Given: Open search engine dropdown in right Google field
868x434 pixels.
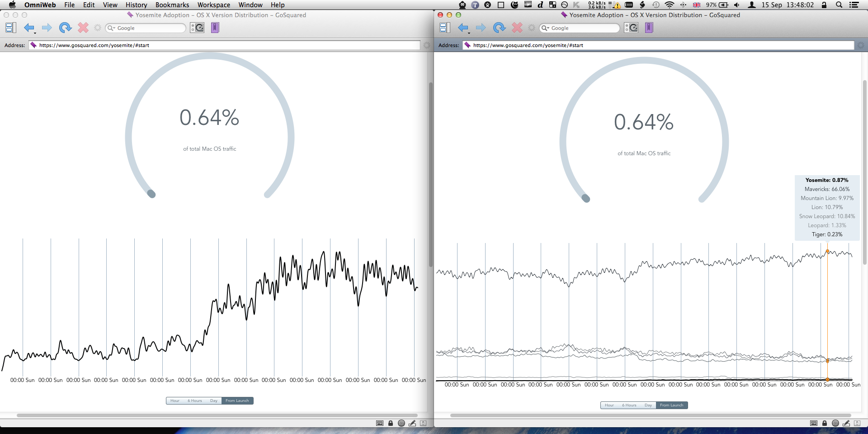Looking at the screenshot, I should [545, 28].
